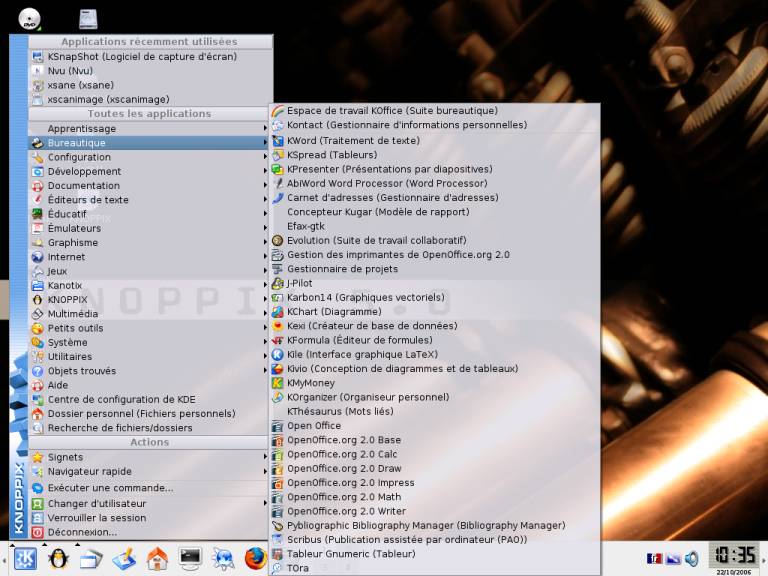
Task: Click the KFormula icon
Action: tap(278, 340)
